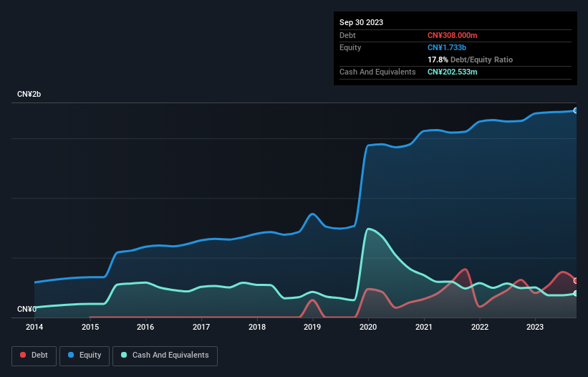
Task: Click the Debt label in the tooltip
Action: coord(347,35)
